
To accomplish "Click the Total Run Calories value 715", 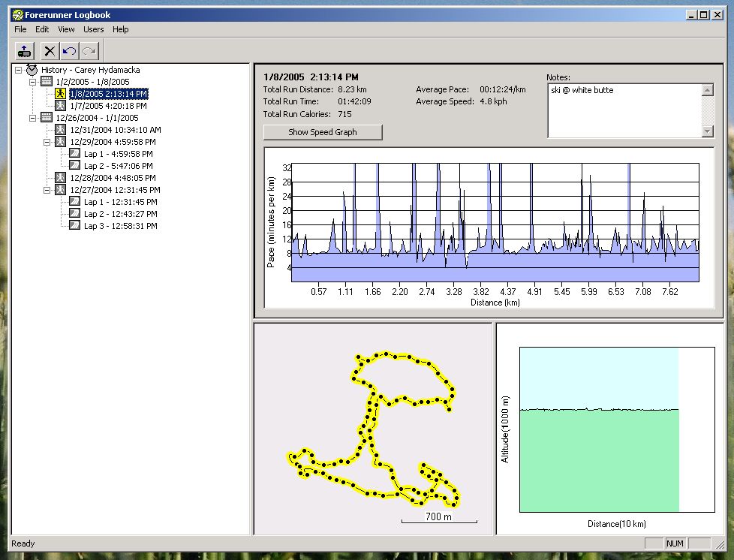I will (x=344, y=114).
